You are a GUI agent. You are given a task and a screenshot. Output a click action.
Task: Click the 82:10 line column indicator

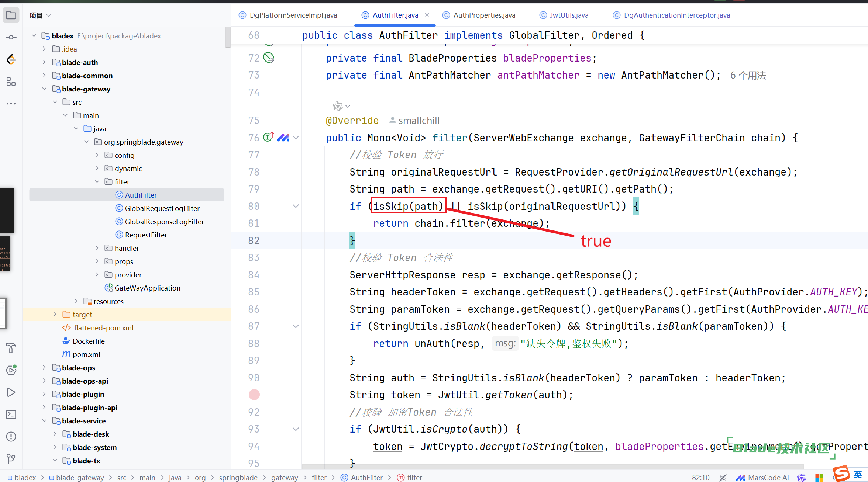pyautogui.click(x=700, y=478)
